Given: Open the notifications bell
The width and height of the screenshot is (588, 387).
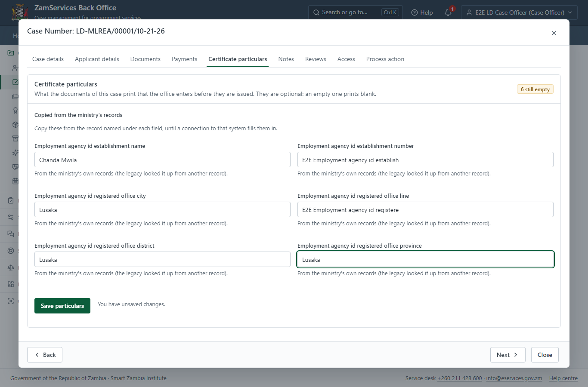Looking at the screenshot, I should 448,12.
